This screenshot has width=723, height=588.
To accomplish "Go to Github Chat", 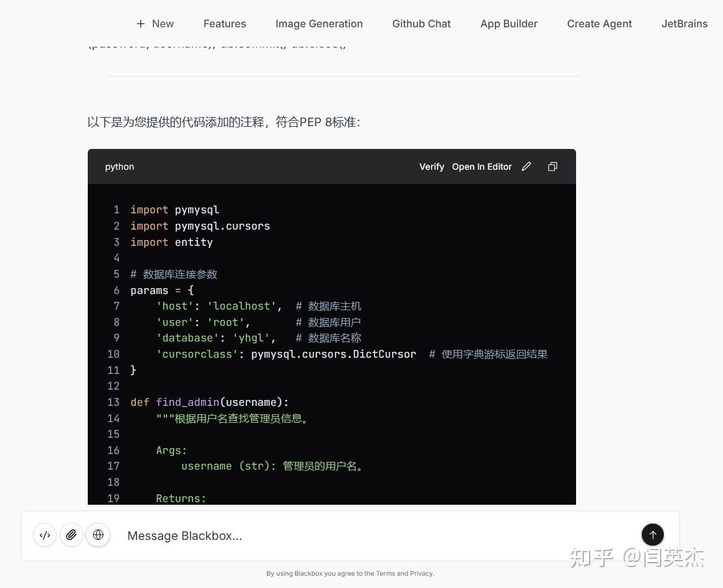I will pos(421,23).
